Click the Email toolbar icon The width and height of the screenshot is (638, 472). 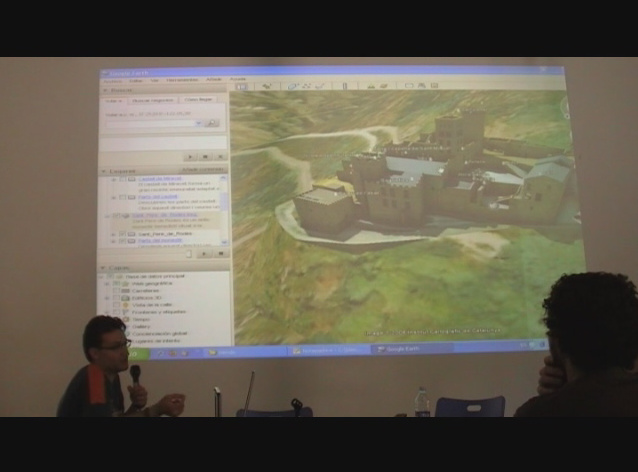(409, 85)
